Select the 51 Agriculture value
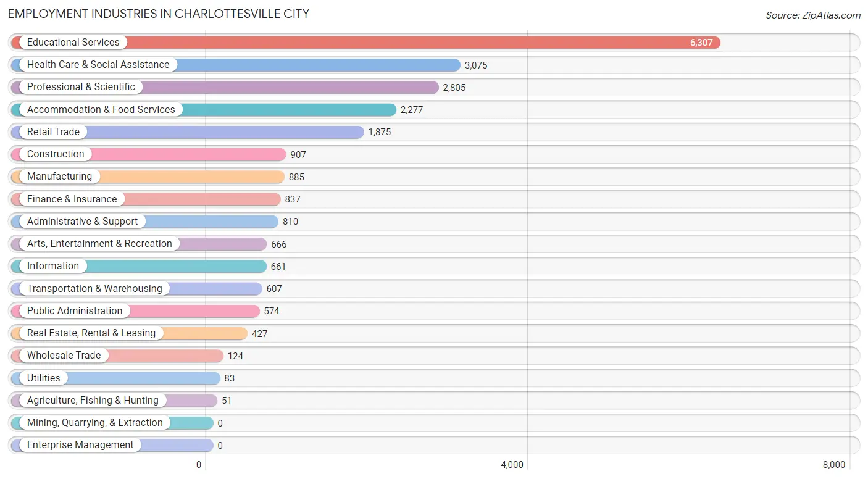The image size is (868, 479). pos(227,401)
